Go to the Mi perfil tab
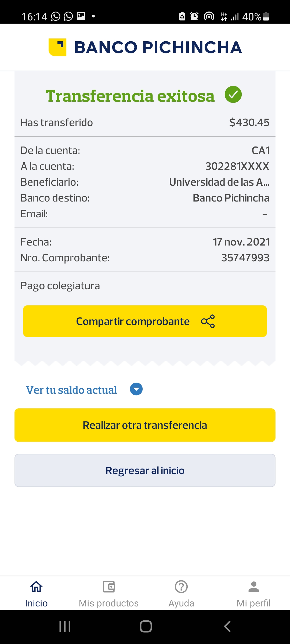 (253, 603)
